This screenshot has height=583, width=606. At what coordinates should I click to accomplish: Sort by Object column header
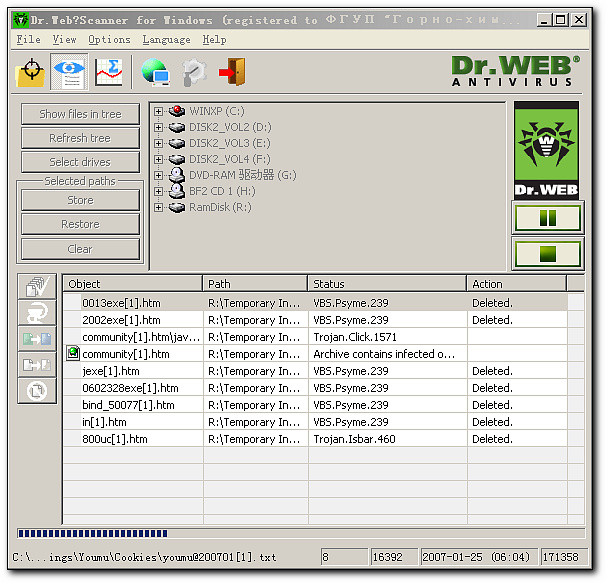133,284
